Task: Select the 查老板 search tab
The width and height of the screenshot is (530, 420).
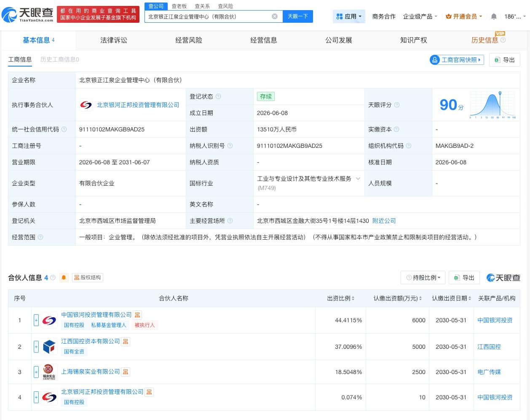Action: click(x=179, y=6)
